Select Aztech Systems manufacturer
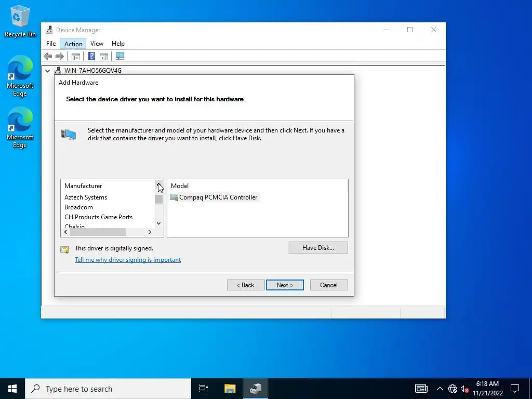532x399 pixels. tap(86, 197)
